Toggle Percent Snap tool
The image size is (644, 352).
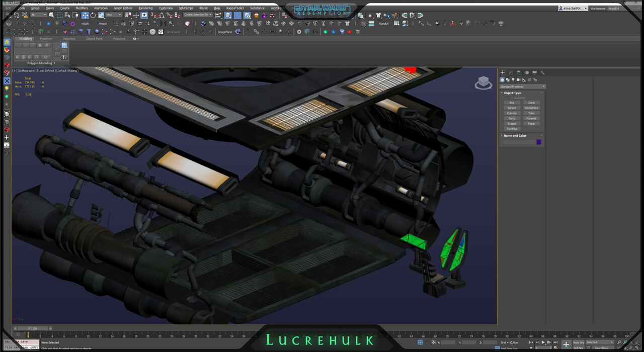pos(169,15)
